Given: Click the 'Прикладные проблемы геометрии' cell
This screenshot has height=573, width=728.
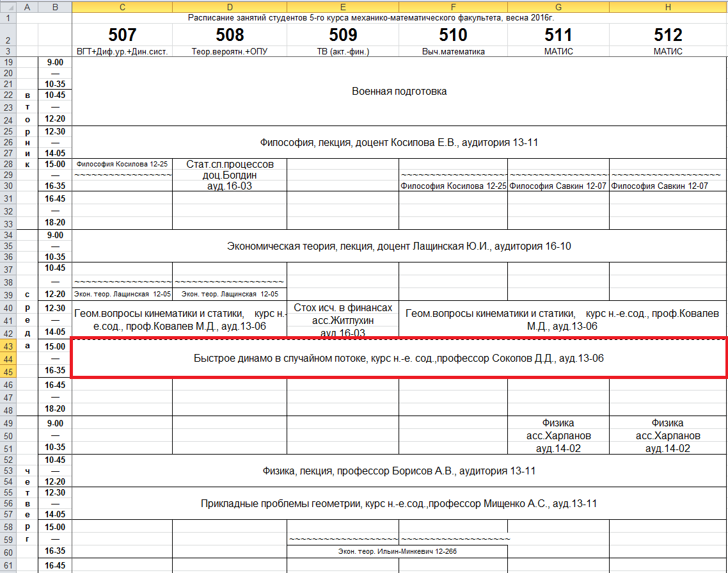Looking at the screenshot, I should [399, 504].
